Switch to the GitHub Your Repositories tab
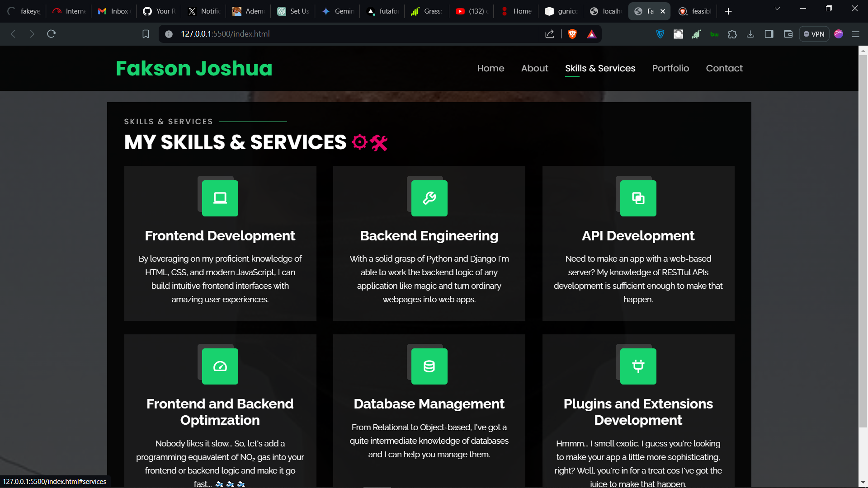 (159, 11)
